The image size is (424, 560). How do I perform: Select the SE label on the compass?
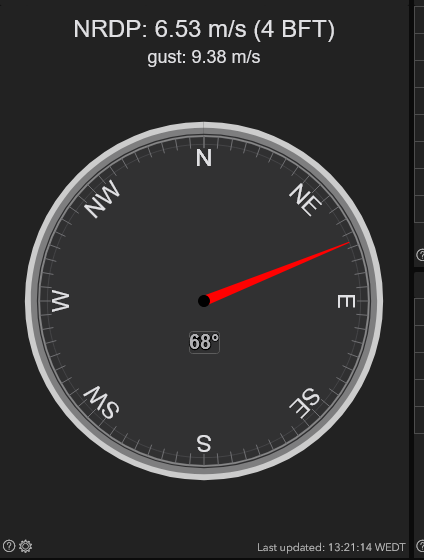pyautogui.click(x=305, y=402)
